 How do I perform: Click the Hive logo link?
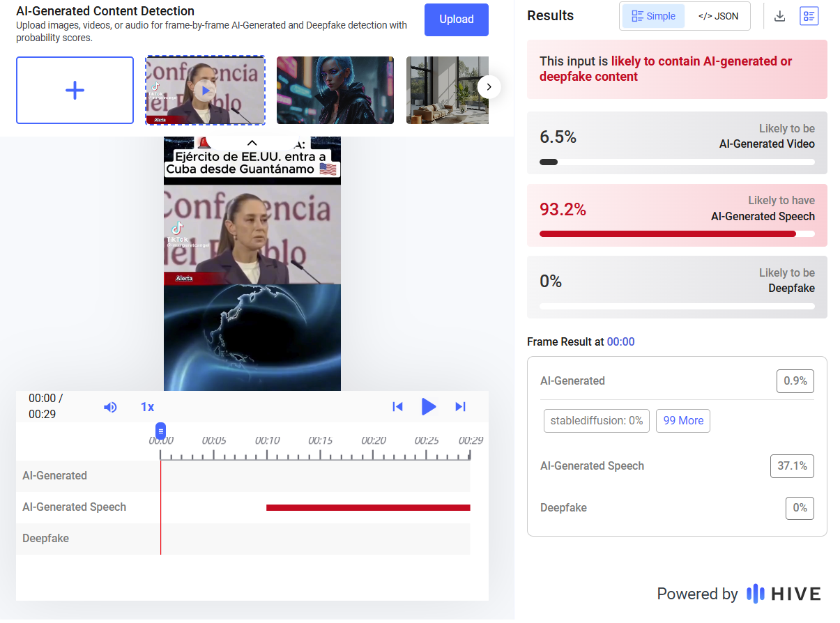point(784,594)
